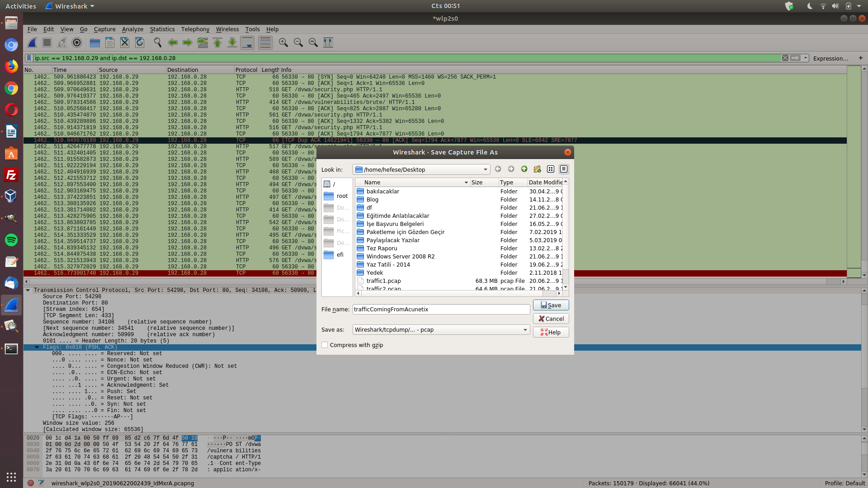
Task: Toggle the colorize packet list button
Action: point(265,42)
